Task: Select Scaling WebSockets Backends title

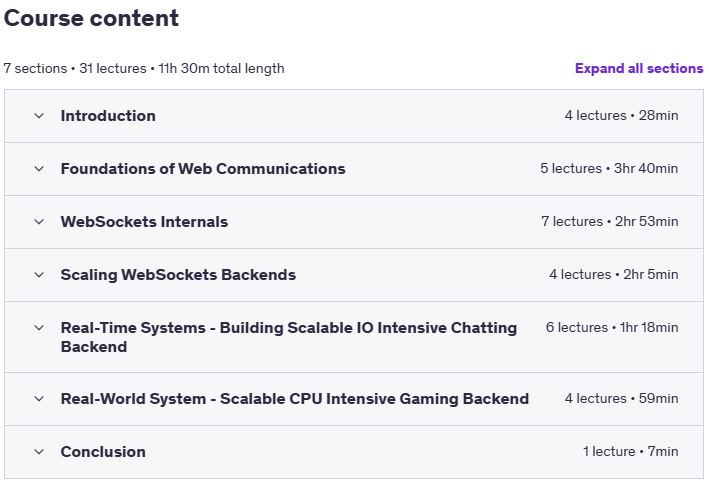Action: tap(178, 274)
